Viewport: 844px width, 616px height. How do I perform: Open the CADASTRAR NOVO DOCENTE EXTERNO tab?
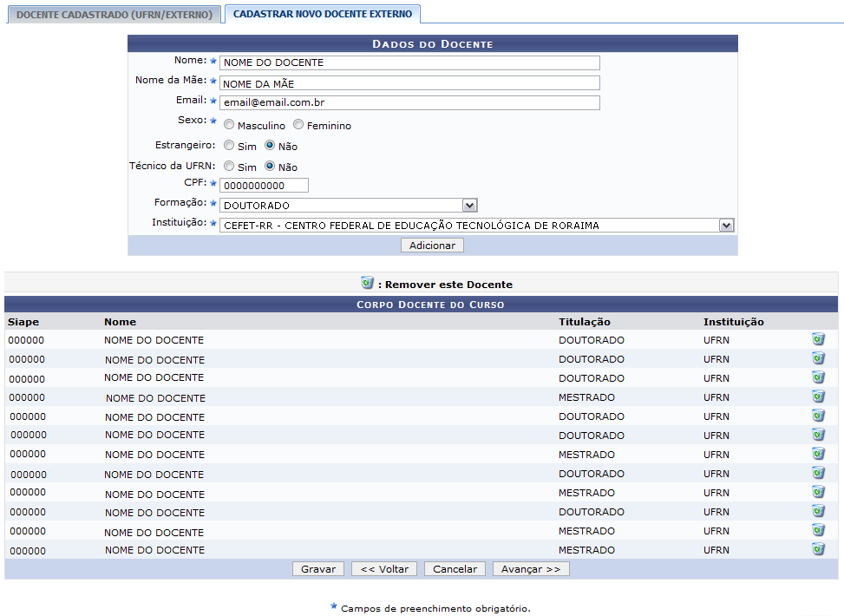pyautogui.click(x=323, y=14)
